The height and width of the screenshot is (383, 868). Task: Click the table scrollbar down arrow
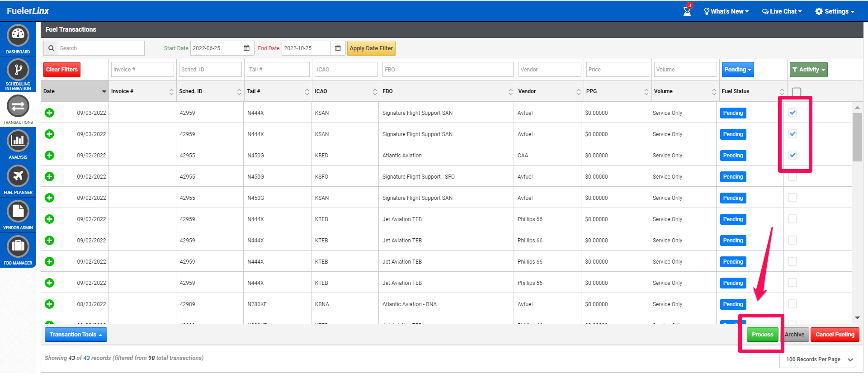tap(857, 318)
